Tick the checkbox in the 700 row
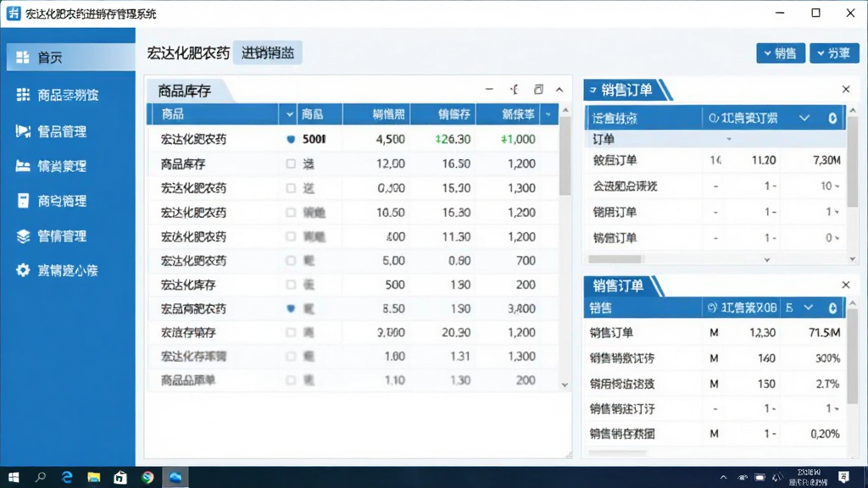This screenshot has width=868, height=488. [x=291, y=261]
